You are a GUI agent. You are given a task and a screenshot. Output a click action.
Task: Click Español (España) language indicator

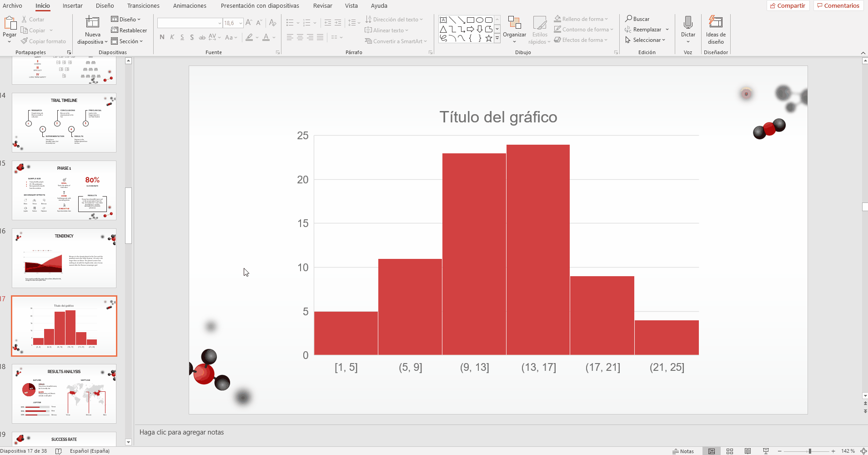(x=90, y=451)
